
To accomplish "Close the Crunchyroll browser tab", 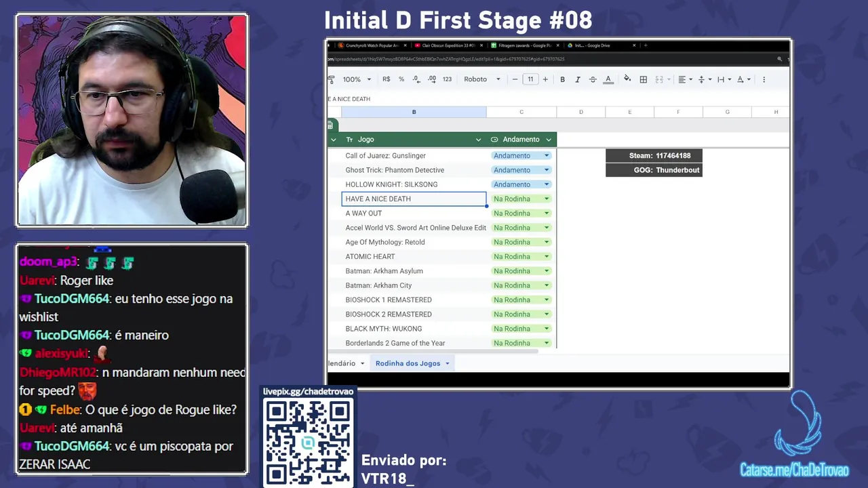I will 406,45.
